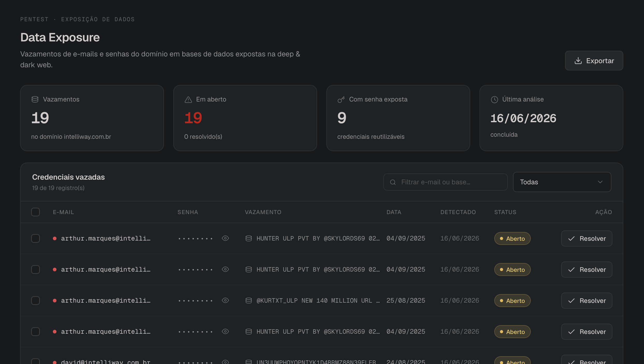Viewport: 644px width, 364px height.
Task: Tick the select-all checkbox in the table header
Action: click(x=35, y=212)
